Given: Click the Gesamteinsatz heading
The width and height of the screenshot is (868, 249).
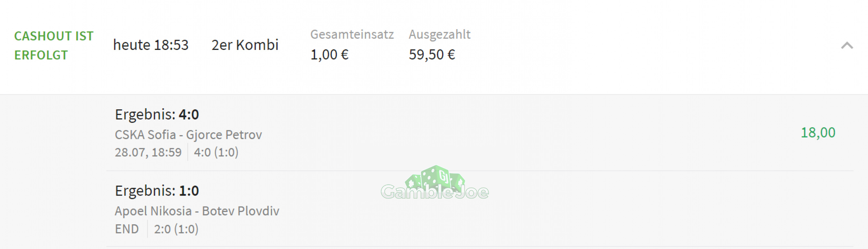Looking at the screenshot, I should pyautogui.click(x=352, y=34).
